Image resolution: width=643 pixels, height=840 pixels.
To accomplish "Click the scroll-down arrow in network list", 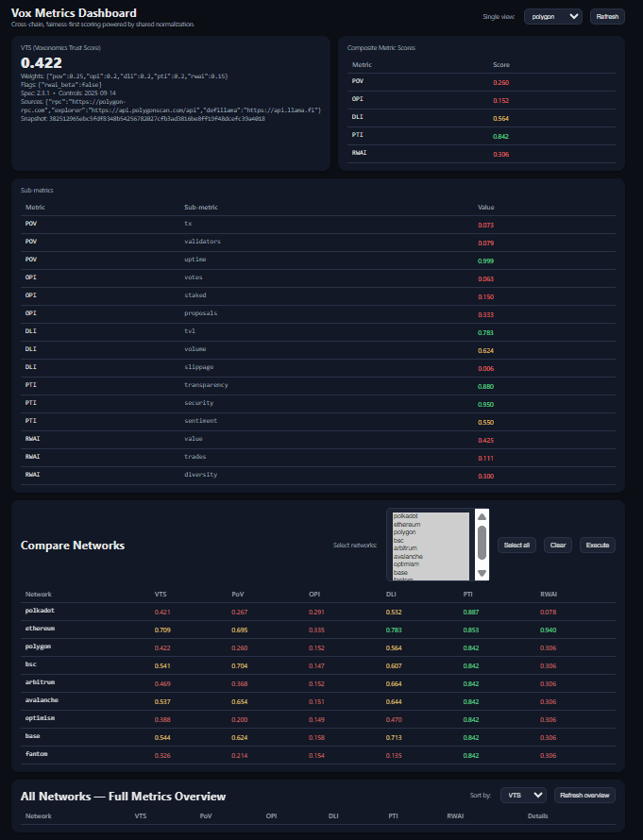I will 481,573.
